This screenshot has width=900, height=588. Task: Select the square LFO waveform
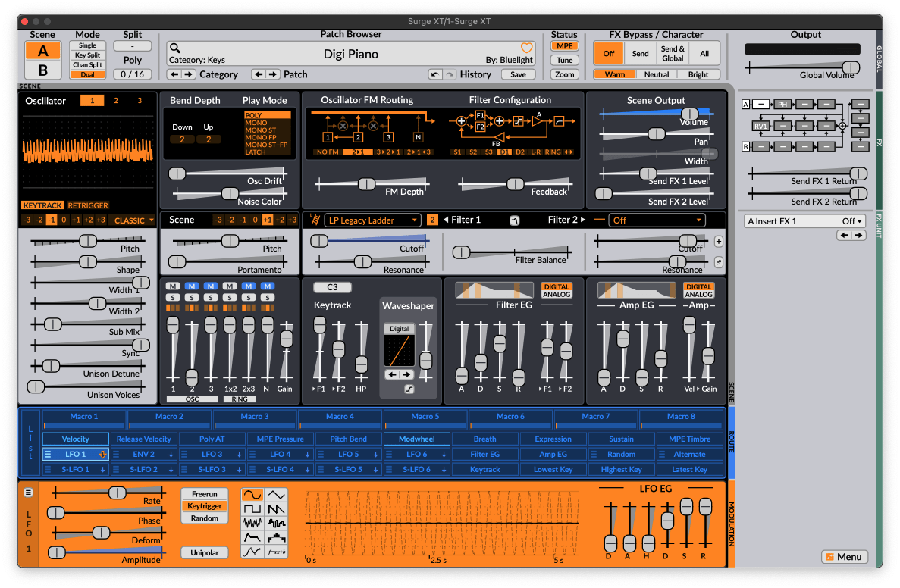tap(252, 509)
